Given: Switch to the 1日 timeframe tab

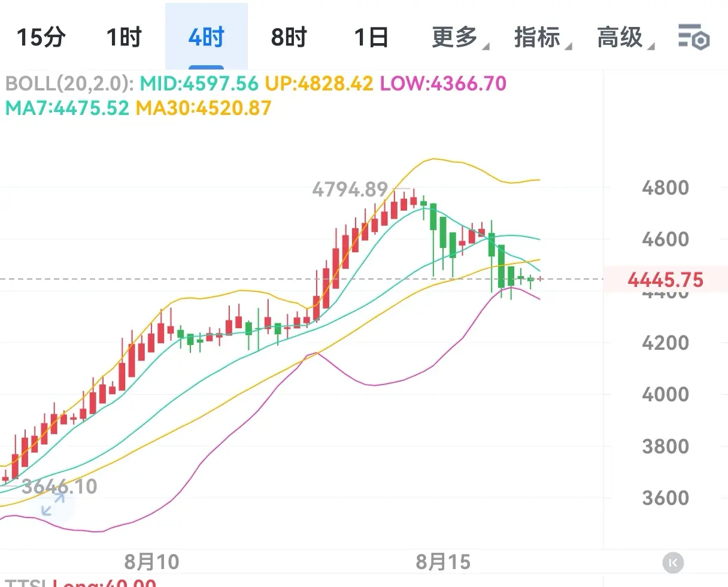Looking at the screenshot, I should click(x=371, y=37).
